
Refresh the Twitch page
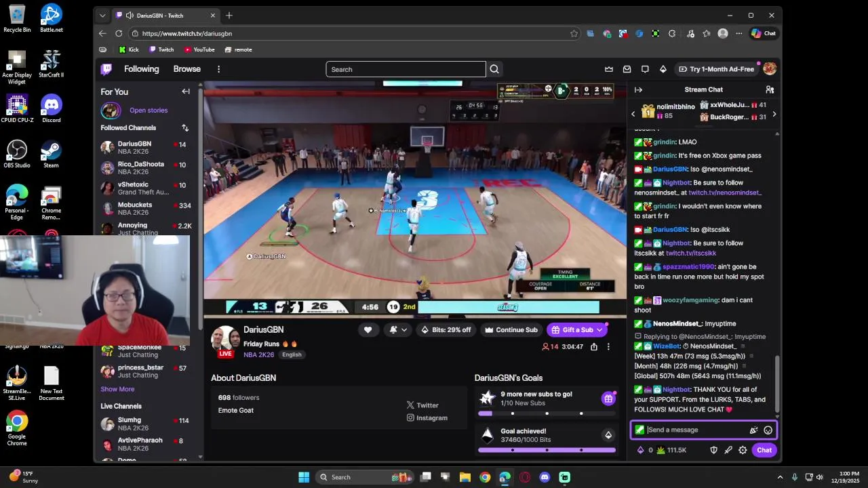tap(119, 33)
